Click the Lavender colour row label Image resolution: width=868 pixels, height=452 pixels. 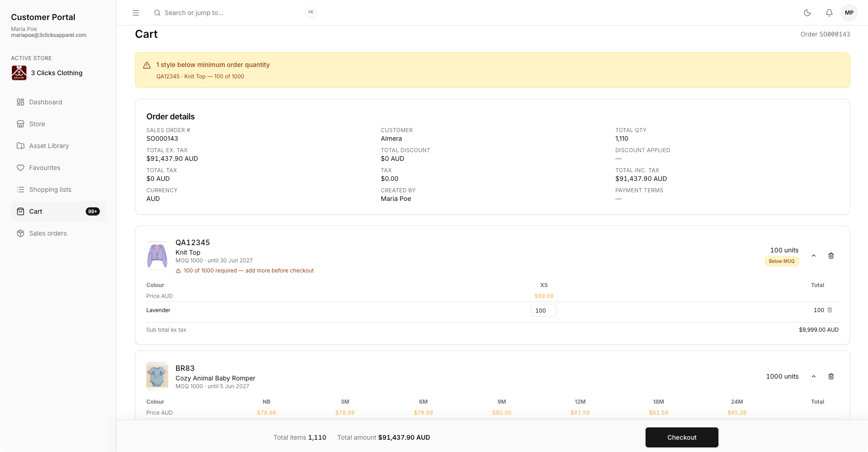tap(158, 310)
